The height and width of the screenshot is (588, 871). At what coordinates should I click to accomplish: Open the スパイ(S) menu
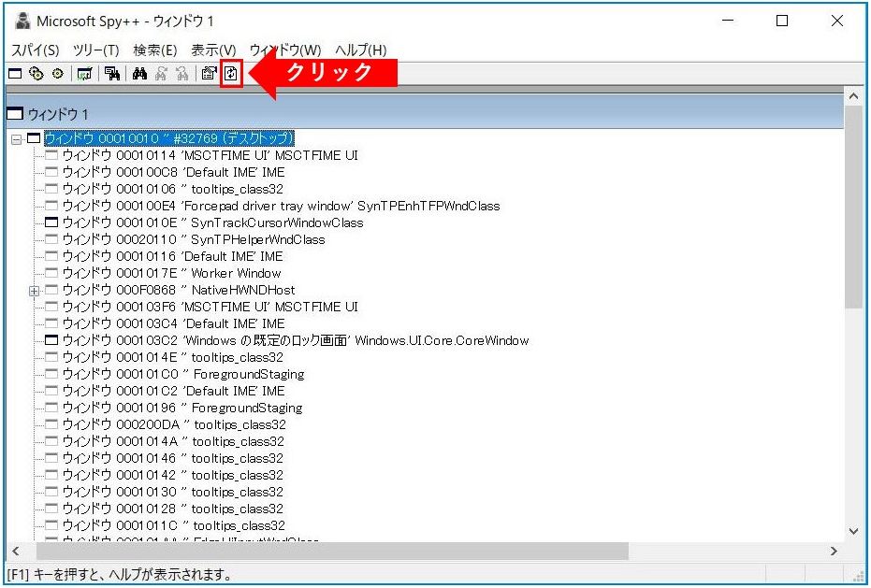click(x=35, y=50)
